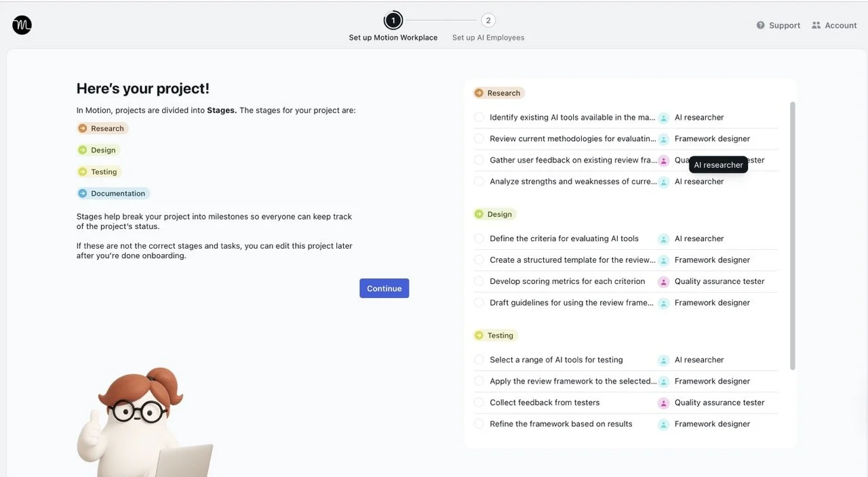This screenshot has height=477, width=868.
Task: Click the Framework designer avatar beside Review current methodologies
Action: 663,139
